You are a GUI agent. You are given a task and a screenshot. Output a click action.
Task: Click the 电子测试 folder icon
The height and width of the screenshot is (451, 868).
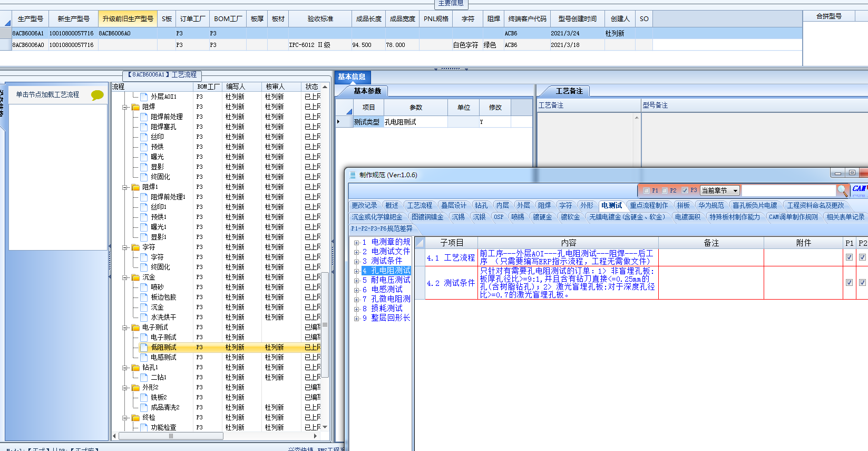pyautogui.click(x=135, y=327)
